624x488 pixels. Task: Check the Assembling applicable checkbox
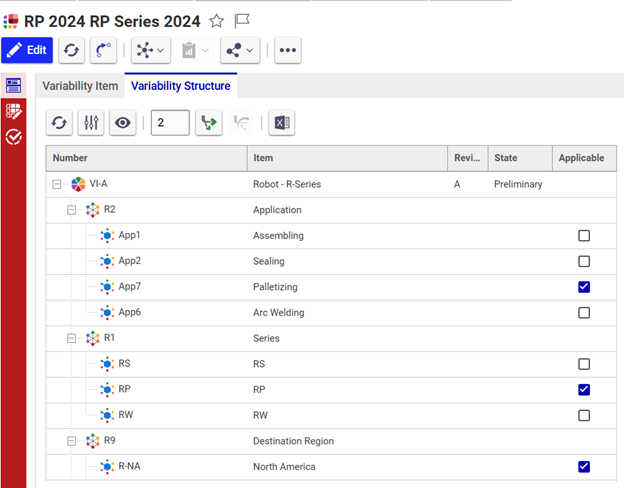pyautogui.click(x=584, y=236)
